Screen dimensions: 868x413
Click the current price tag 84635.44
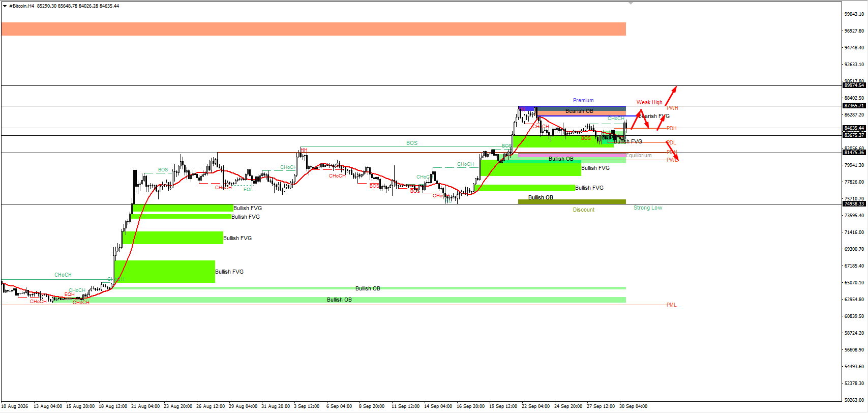pyautogui.click(x=854, y=128)
